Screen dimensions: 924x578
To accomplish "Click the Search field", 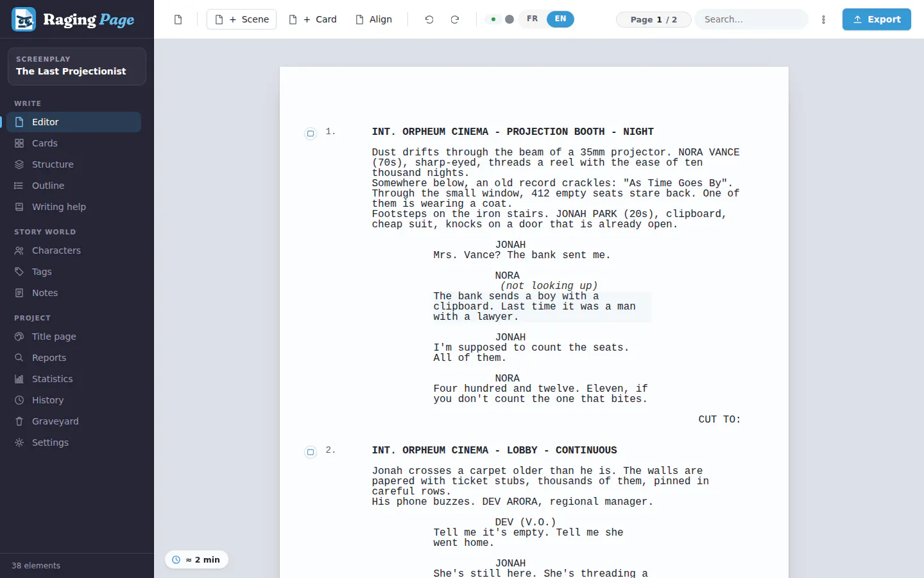I will pos(751,19).
